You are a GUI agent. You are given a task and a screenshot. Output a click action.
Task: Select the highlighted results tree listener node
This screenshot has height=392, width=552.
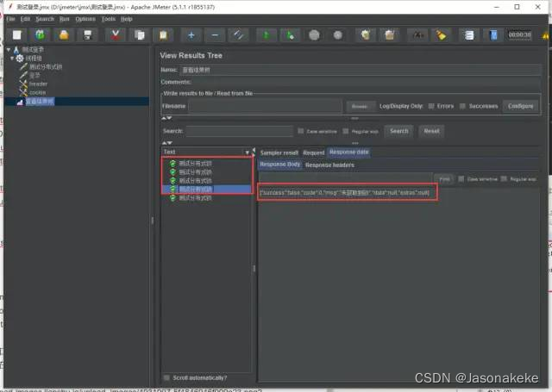tap(40, 102)
